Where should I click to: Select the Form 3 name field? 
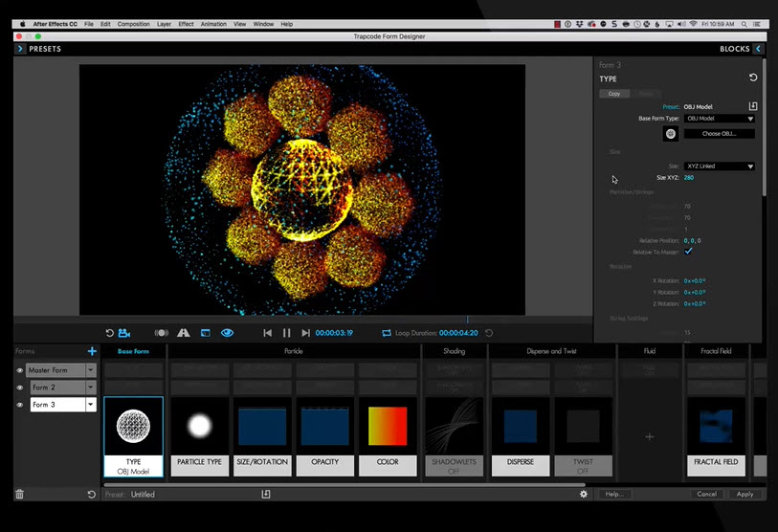[58, 405]
